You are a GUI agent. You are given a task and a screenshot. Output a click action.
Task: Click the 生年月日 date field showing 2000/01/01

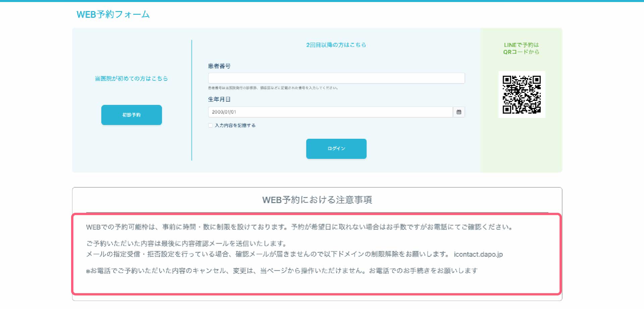[330, 112]
